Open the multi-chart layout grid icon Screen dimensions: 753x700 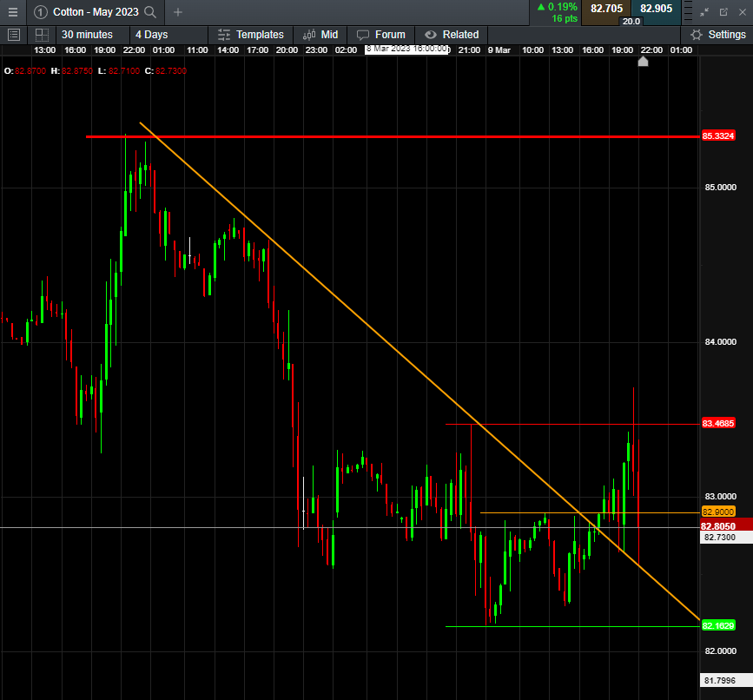pyautogui.click(x=42, y=35)
